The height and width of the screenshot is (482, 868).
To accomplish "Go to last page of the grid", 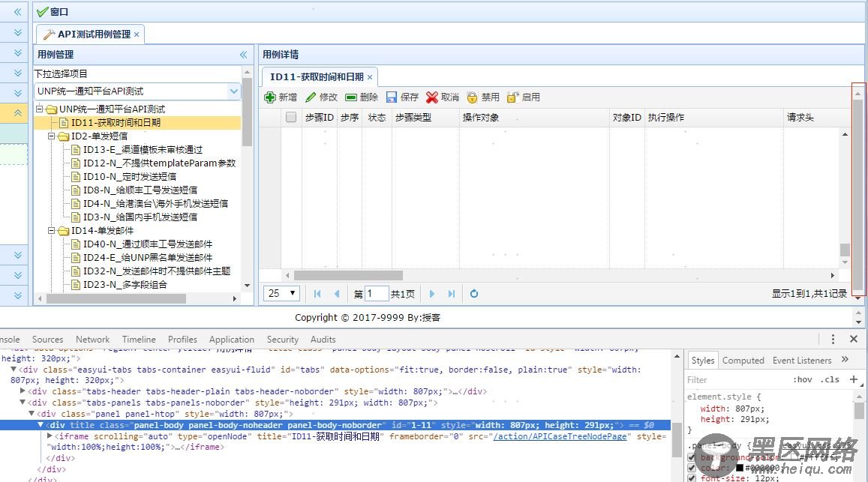I will (x=451, y=294).
